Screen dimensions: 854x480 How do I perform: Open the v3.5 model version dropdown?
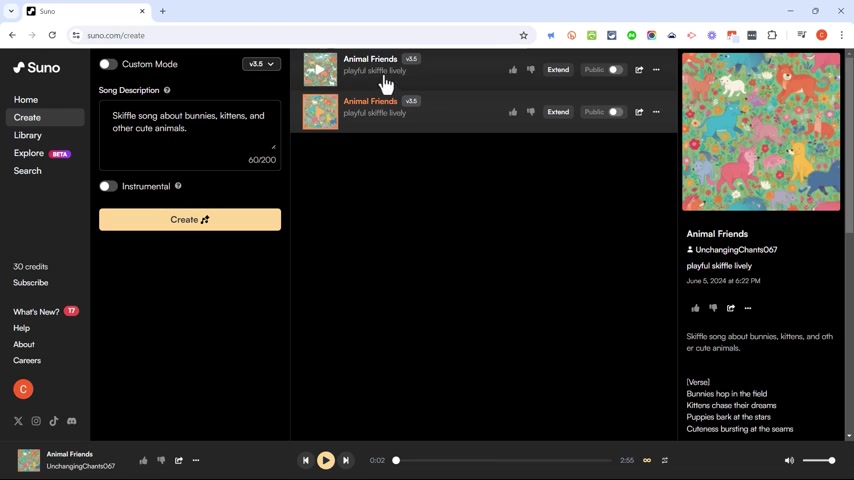(261, 64)
